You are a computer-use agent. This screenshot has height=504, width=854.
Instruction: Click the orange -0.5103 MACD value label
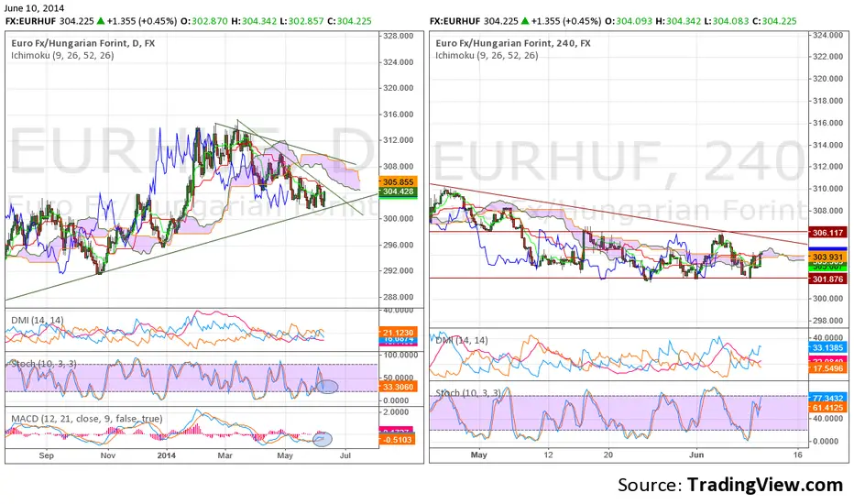click(x=398, y=439)
